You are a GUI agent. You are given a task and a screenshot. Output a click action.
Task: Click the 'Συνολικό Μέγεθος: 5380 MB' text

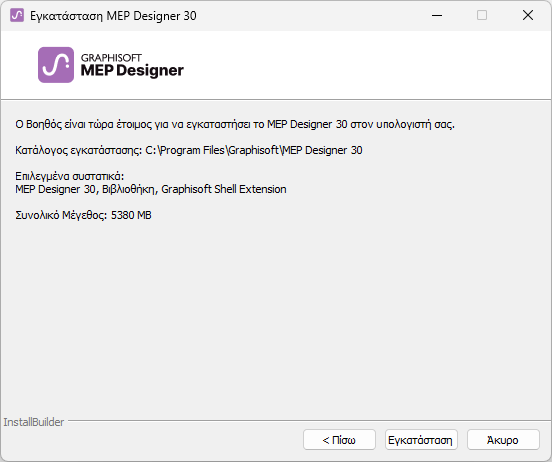[83, 215]
